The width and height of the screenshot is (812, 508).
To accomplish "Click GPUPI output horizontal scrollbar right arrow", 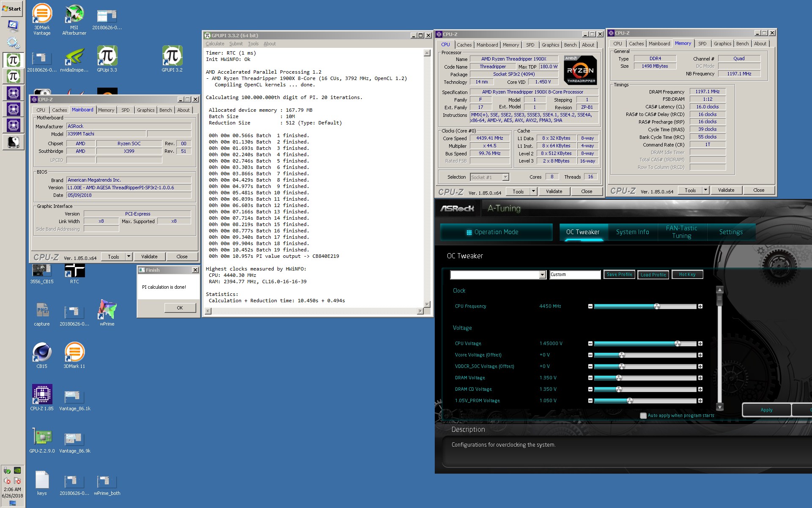I will (420, 311).
